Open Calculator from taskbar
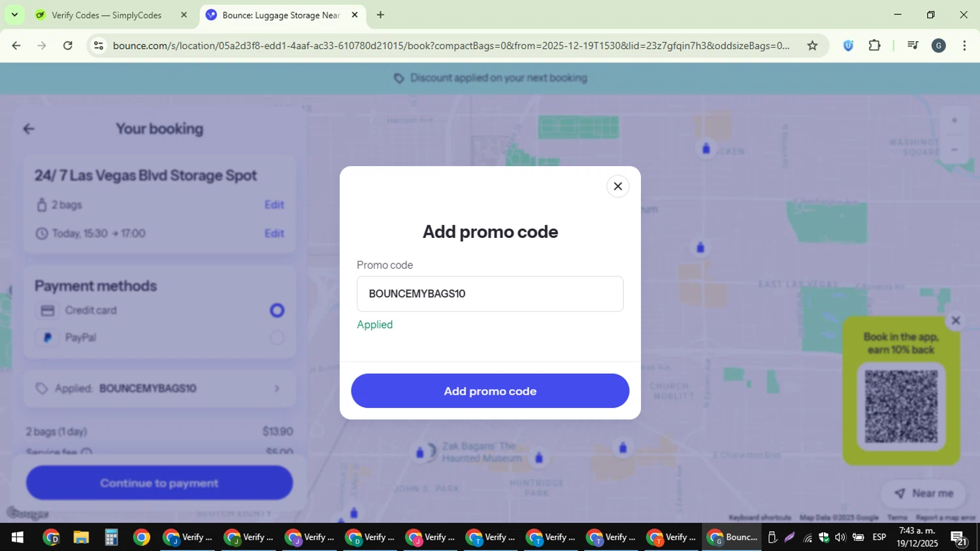The width and height of the screenshot is (980, 551). [111, 537]
